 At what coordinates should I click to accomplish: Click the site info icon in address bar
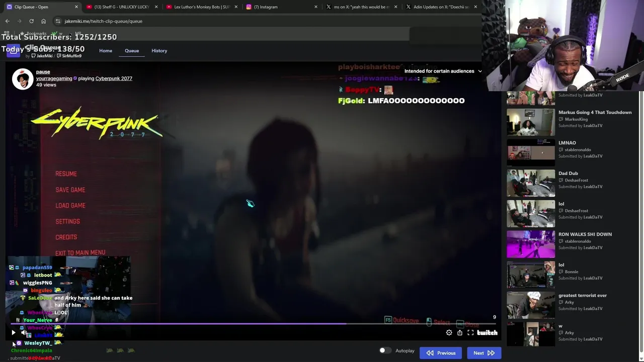click(x=58, y=21)
